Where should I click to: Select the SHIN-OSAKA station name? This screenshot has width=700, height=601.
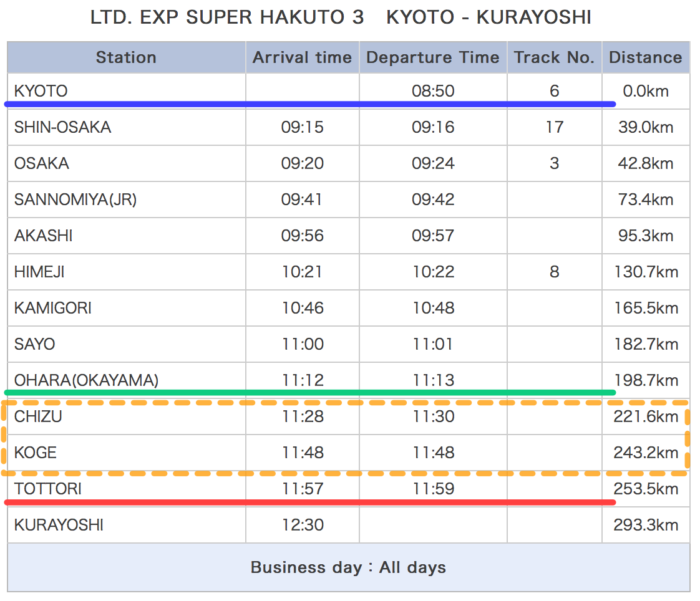(62, 127)
